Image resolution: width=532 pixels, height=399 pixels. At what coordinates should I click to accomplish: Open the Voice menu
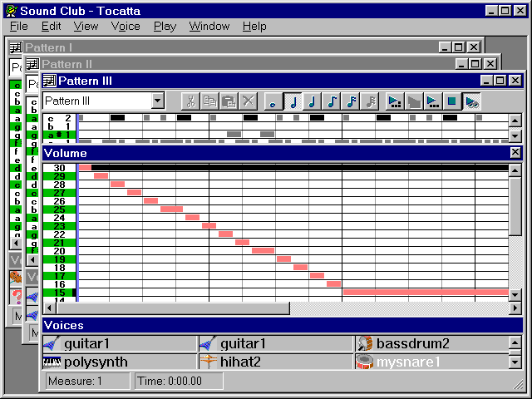[126, 26]
